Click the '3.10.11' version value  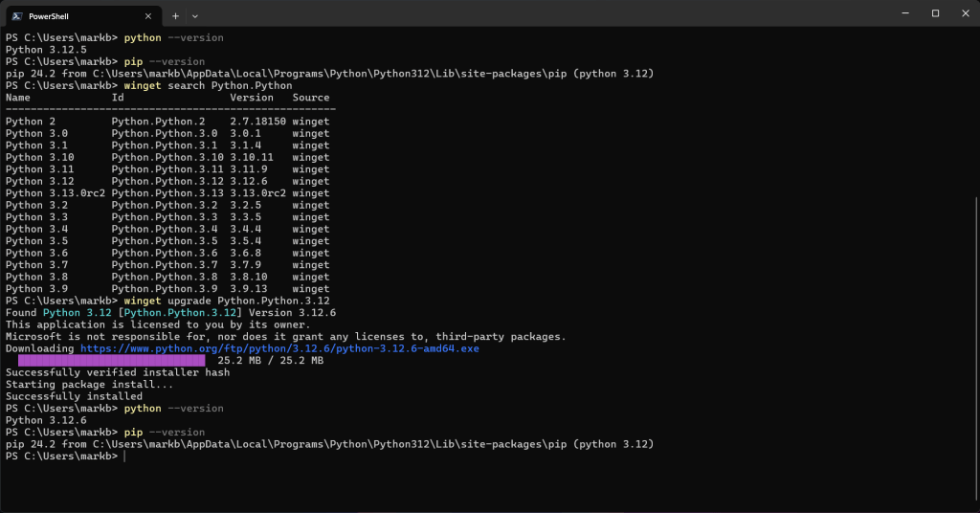pos(252,158)
